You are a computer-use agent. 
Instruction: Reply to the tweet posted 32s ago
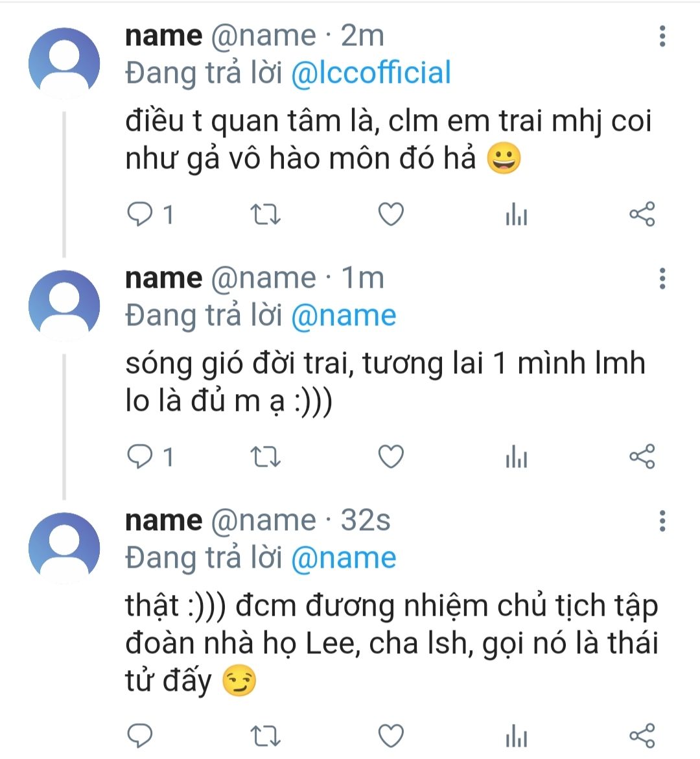click(140, 736)
